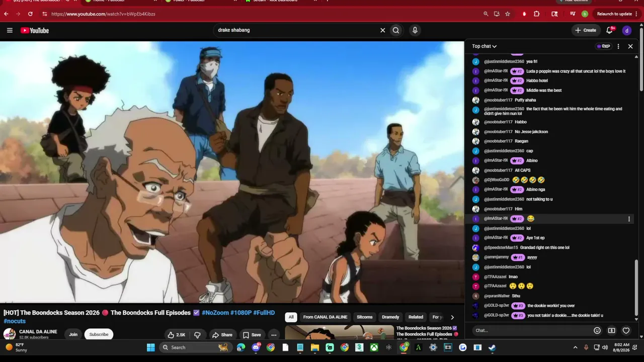Go back in the browser
This screenshot has height=362, width=644.
tap(7, 14)
